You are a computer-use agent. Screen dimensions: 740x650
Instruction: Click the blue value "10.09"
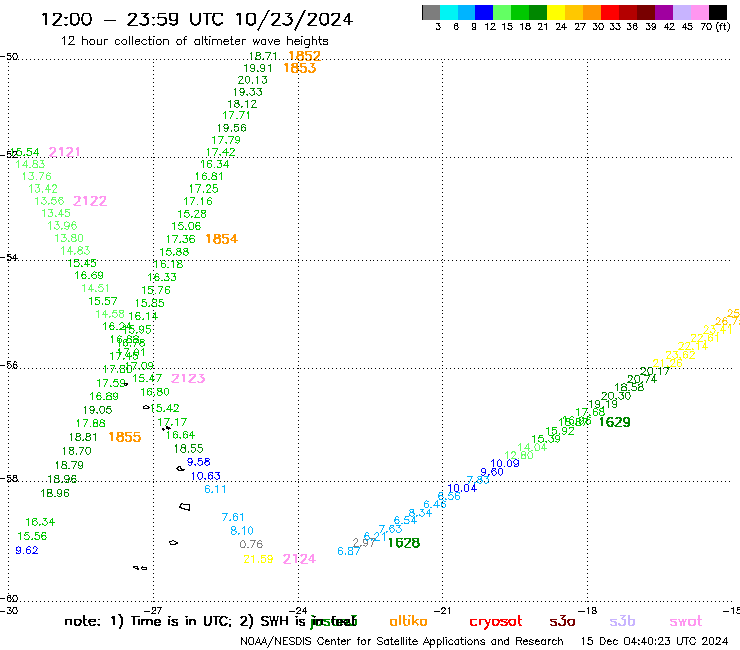[x=505, y=464]
